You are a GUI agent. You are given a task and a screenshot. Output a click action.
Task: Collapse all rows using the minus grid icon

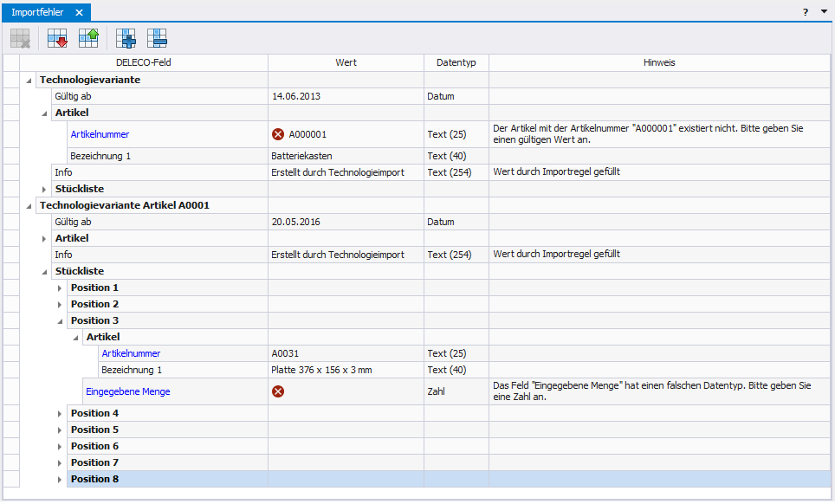(157, 37)
